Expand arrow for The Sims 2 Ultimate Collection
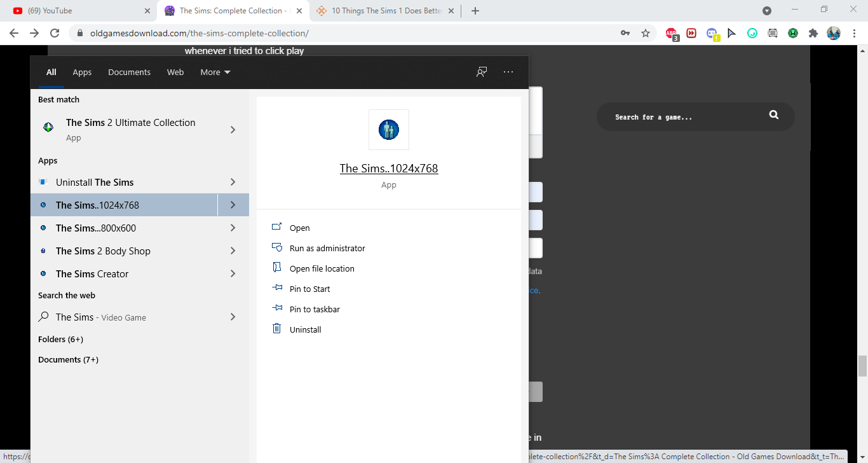 [233, 130]
